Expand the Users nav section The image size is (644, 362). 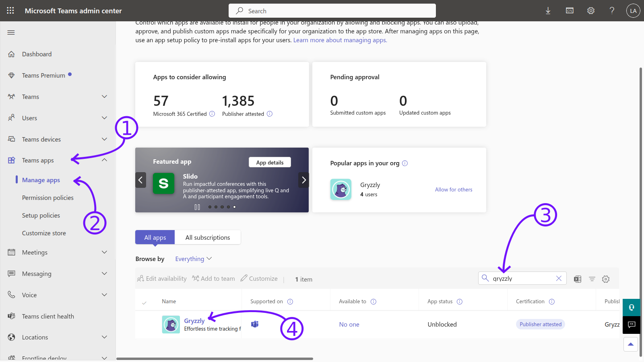pos(105,118)
